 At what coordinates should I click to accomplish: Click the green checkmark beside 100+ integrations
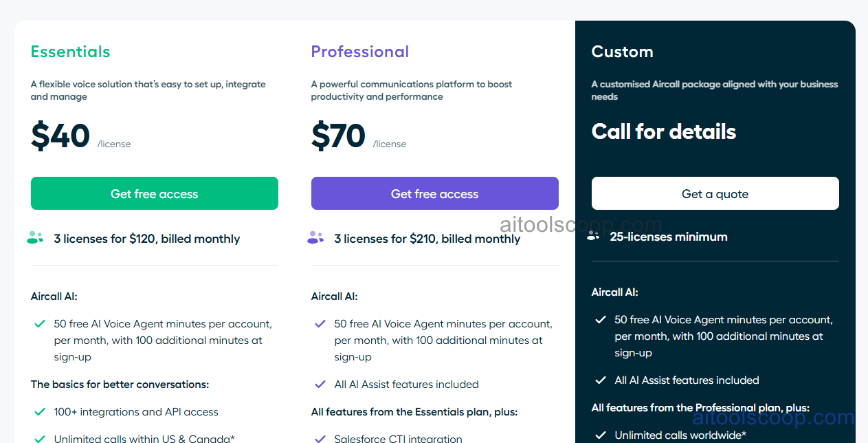(x=39, y=412)
